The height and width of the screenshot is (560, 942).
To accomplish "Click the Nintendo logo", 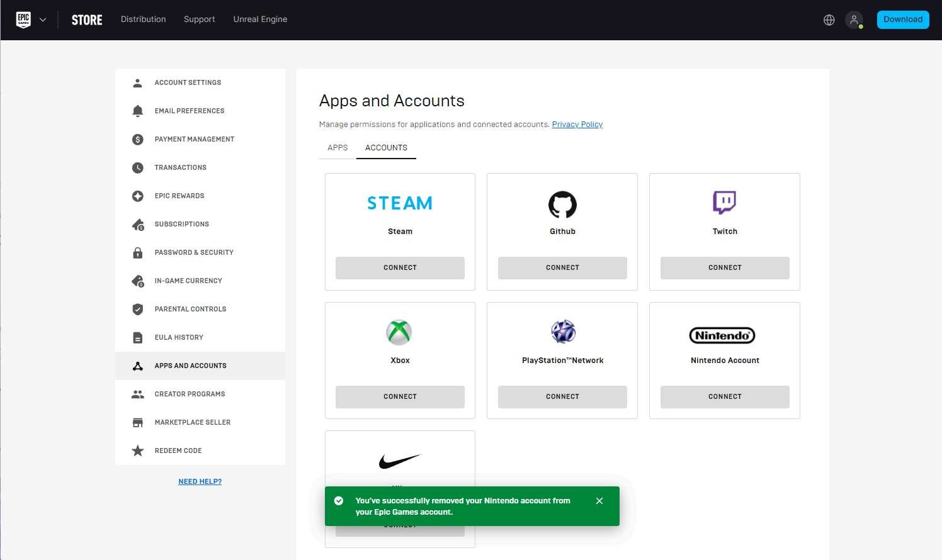I will [x=722, y=335].
